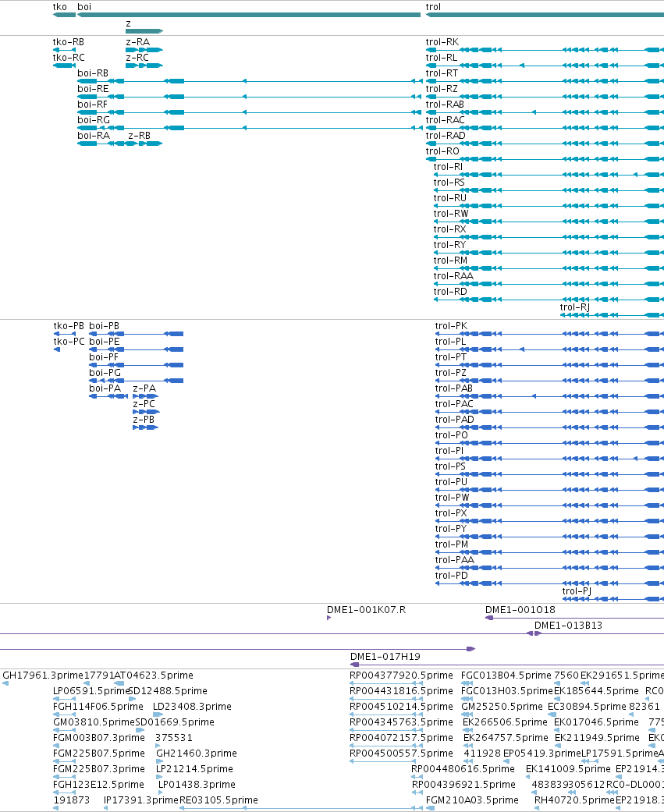
Task: Select the GH17961.3prime EST label
Action: 43,675
